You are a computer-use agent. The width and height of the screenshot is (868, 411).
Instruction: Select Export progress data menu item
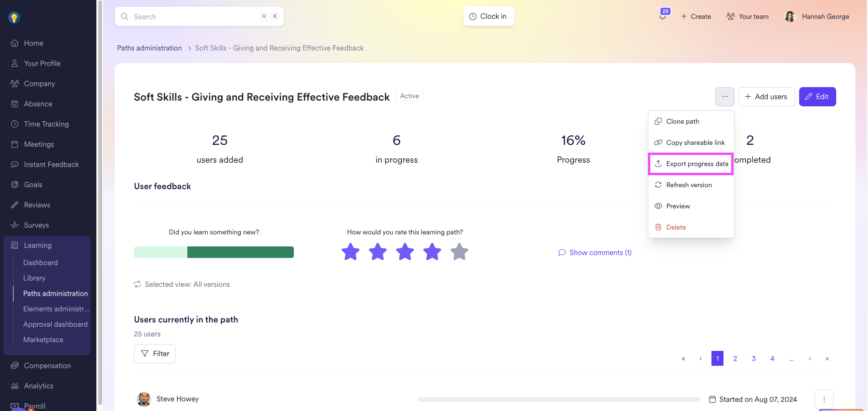pos(691,164)
